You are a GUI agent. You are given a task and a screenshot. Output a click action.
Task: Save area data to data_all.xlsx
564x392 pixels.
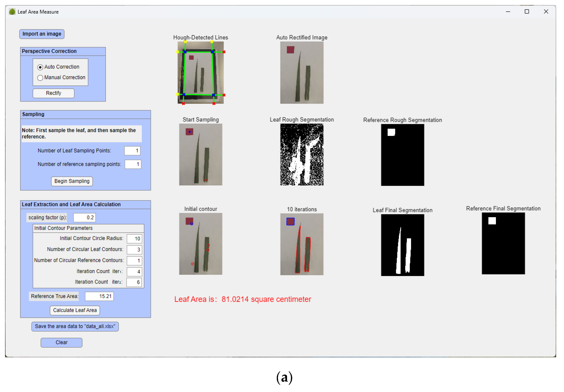click(x=75, y=326)
